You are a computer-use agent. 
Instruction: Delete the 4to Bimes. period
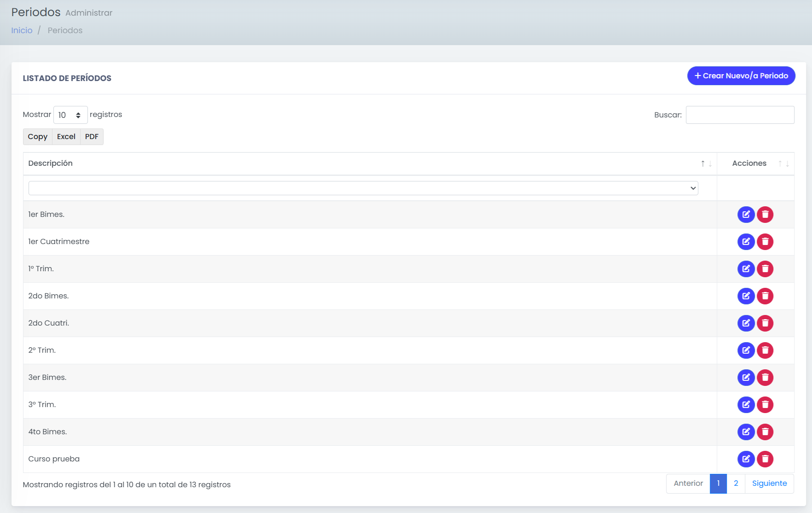tap(765, 432)
